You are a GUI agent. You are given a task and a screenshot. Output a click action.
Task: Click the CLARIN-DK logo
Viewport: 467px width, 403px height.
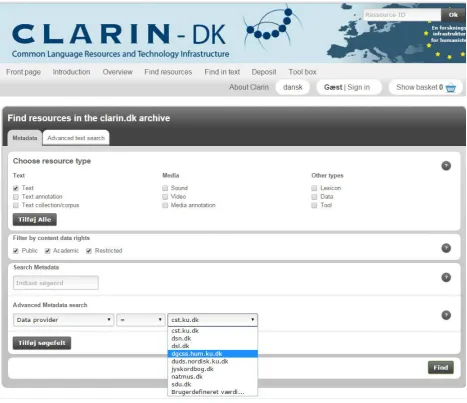[x=120, y=39]
